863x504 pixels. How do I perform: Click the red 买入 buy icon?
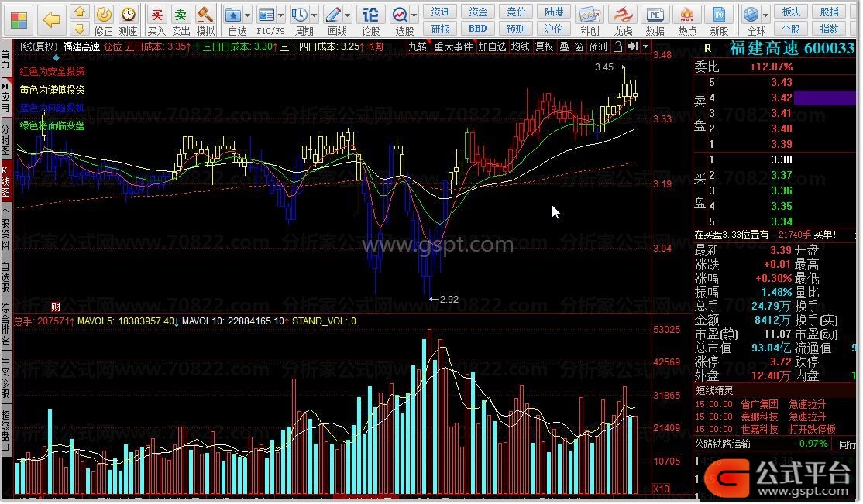pos(156,14)
